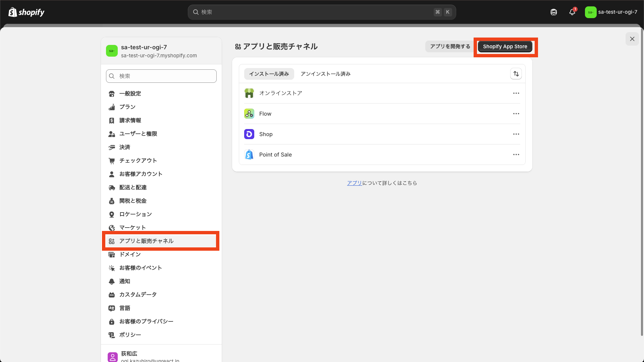Click the sort arrows icon in the apps list
This screenshot has height=362, width=644.
516,74
